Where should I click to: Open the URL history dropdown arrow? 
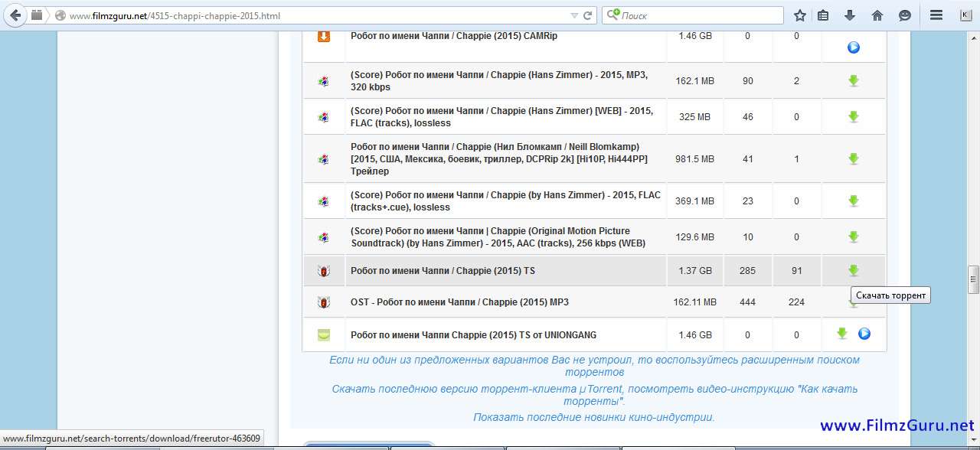click(574, 15)
